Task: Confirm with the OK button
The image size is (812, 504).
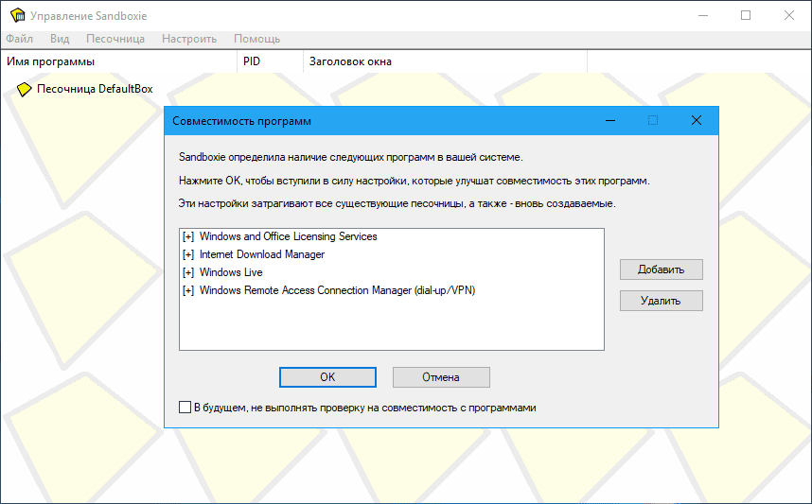Action: pyautogui.click(x=327, y=377)
